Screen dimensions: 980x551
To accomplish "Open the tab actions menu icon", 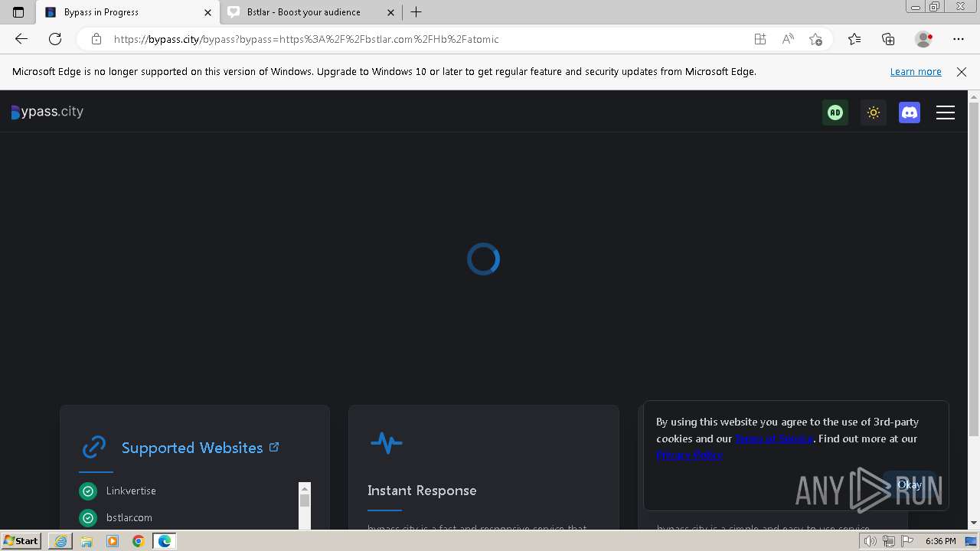I will coord(18,12).
